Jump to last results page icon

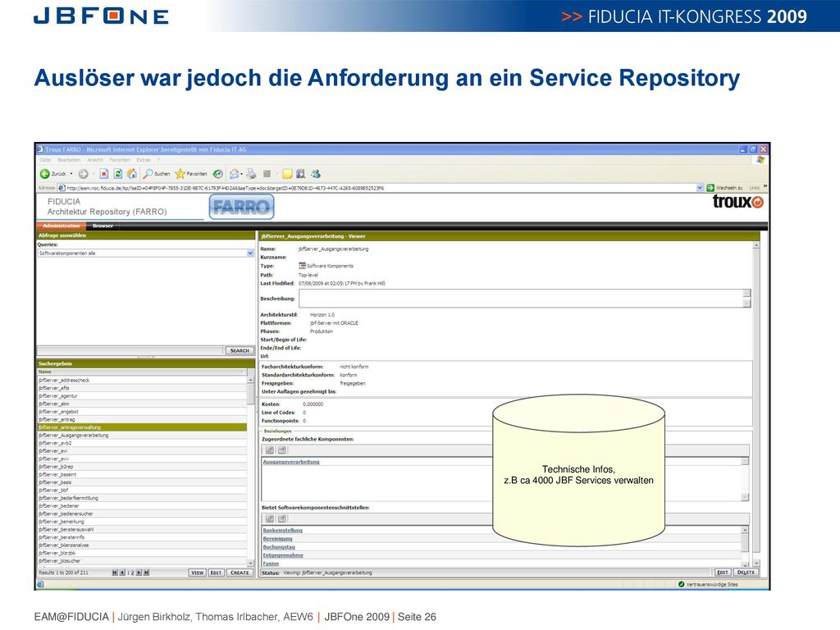coord(146,573)
